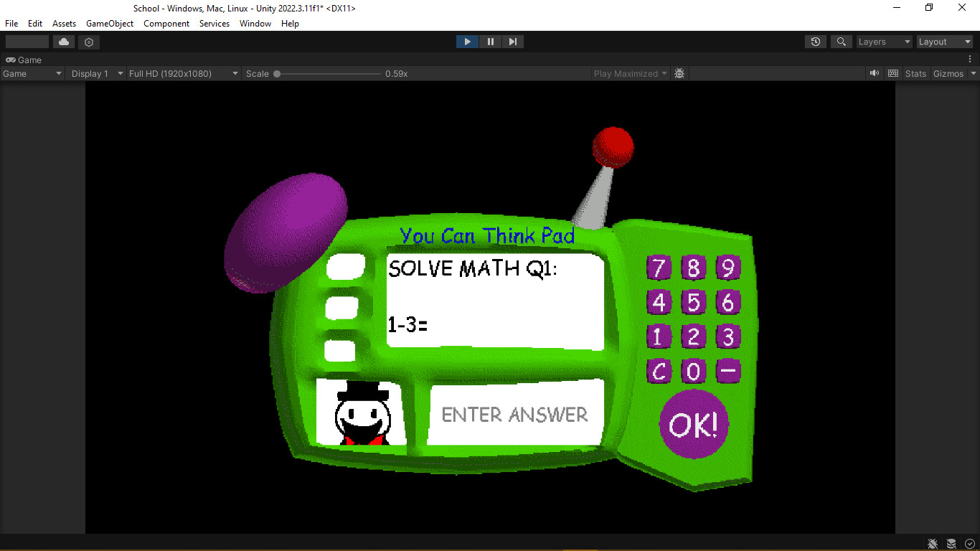Click the ENTER ANSWER input field
Viewport: 980px width, 551px height.
515,414
